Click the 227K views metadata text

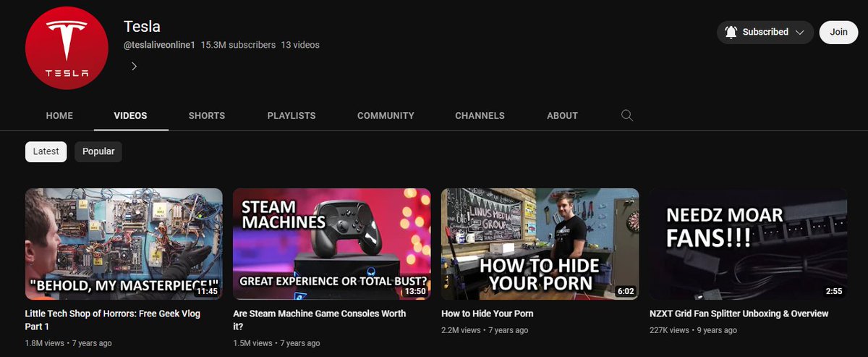tap(668, 330)
